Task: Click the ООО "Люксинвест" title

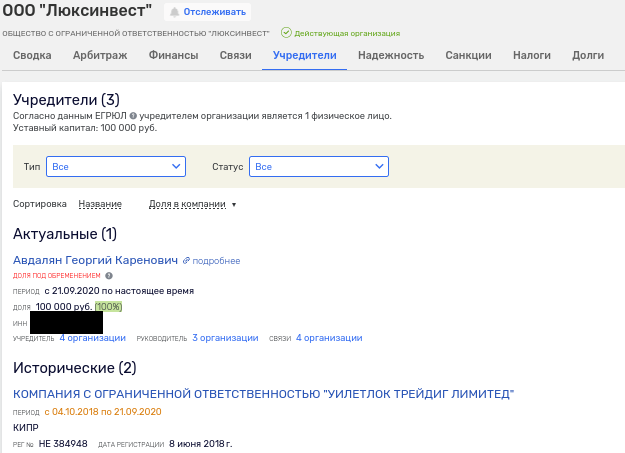Action: click(77, 11)
